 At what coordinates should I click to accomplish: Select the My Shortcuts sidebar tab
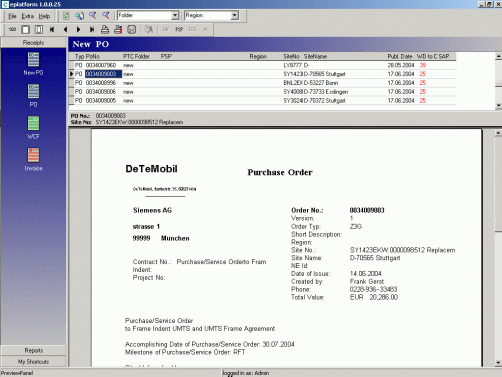(x=33, y=362)
